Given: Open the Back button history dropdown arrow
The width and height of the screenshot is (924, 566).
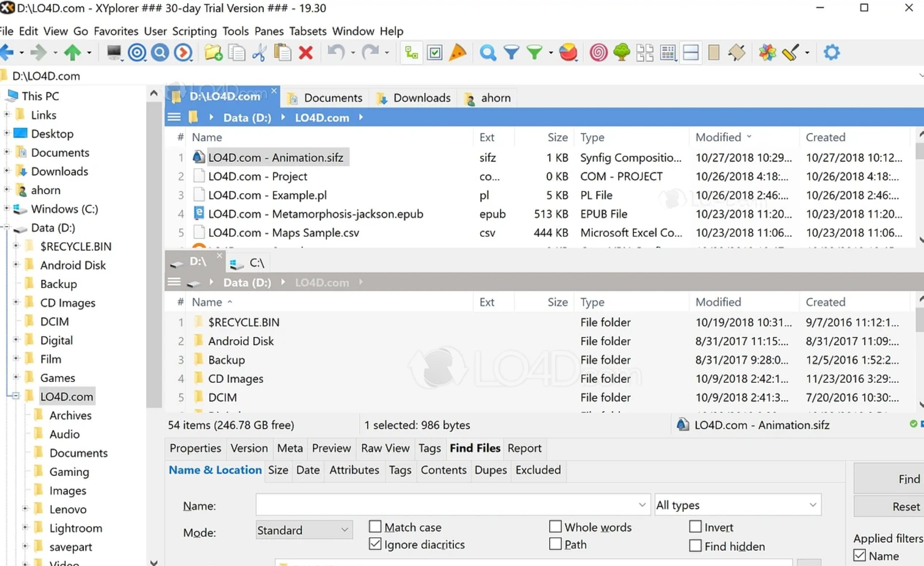Looking at the screenshot, I should 21,53.
